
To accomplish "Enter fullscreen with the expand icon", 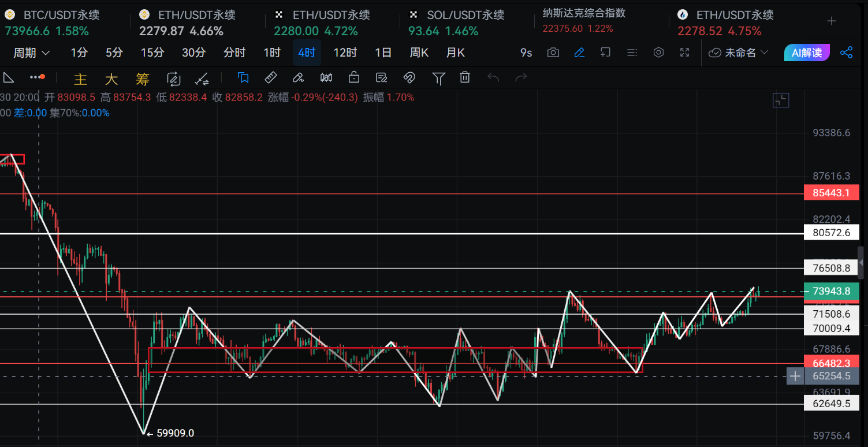I will pyautogui.click(x=685, y=53).
